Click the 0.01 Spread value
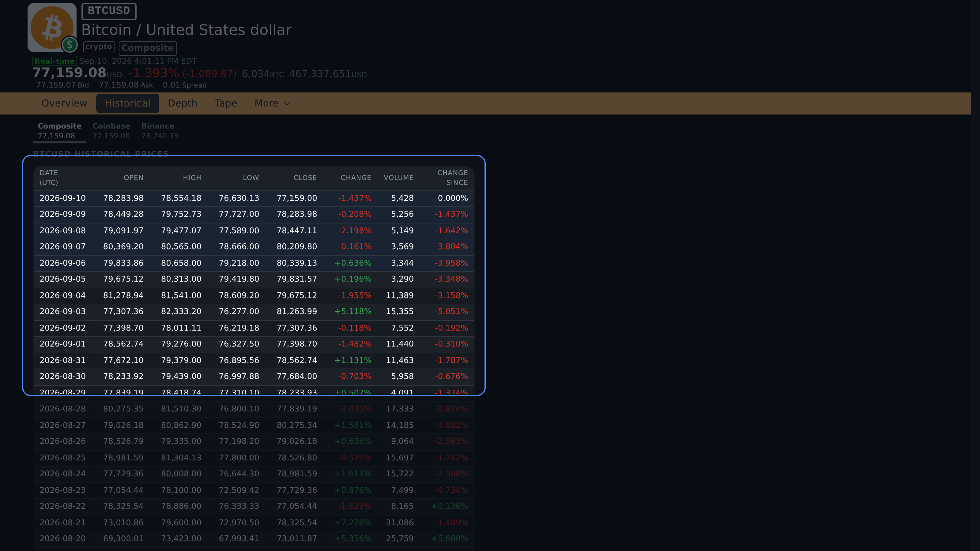This screenshot has height=551, width=980. tap(184, 85)
